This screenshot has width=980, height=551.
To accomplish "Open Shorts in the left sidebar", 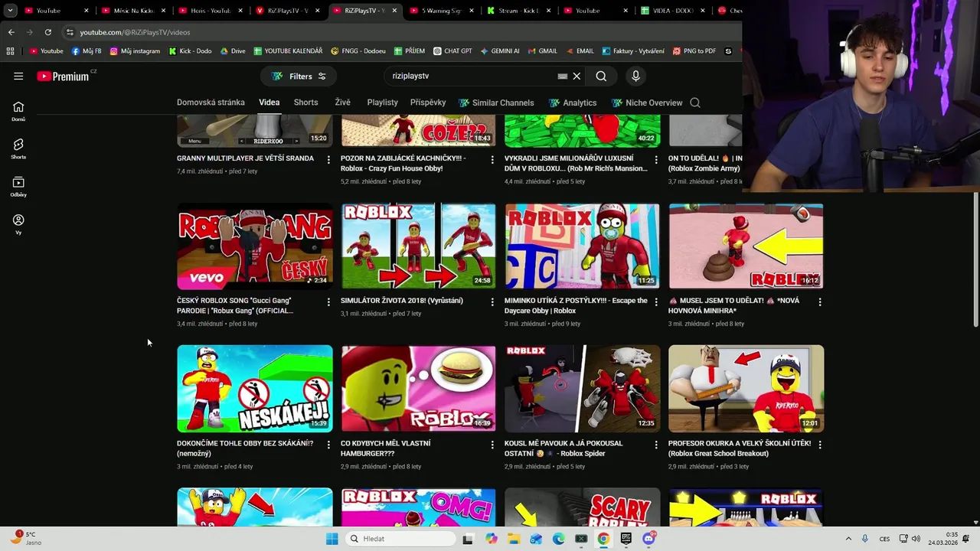I will point(18,148).
